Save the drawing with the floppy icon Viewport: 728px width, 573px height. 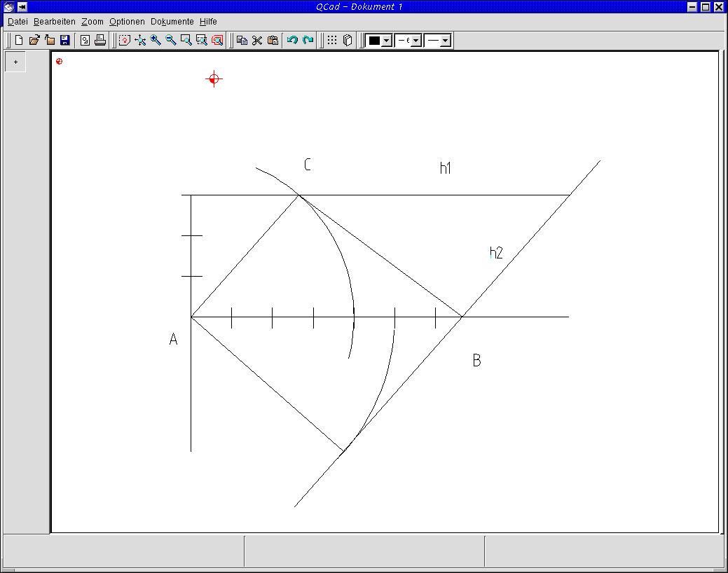click(65, 41)
